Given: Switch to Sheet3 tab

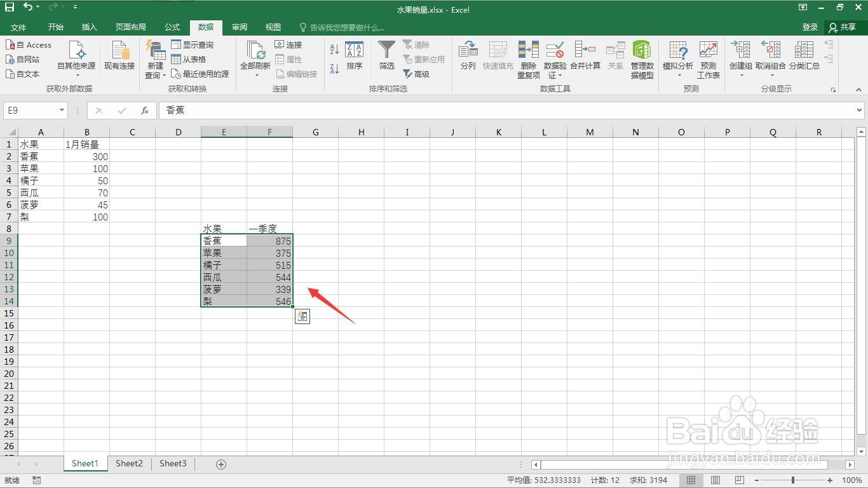Looking at the screenshot, I should coord(173,464).
